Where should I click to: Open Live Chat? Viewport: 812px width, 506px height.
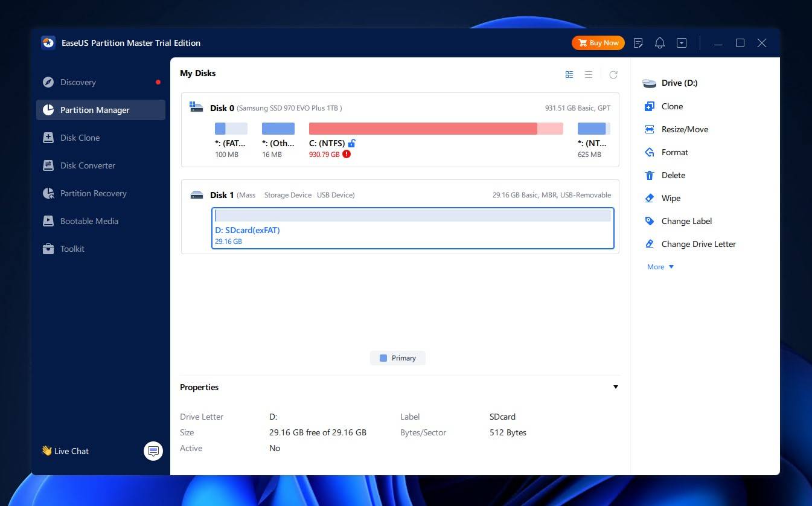pos(65,451)
